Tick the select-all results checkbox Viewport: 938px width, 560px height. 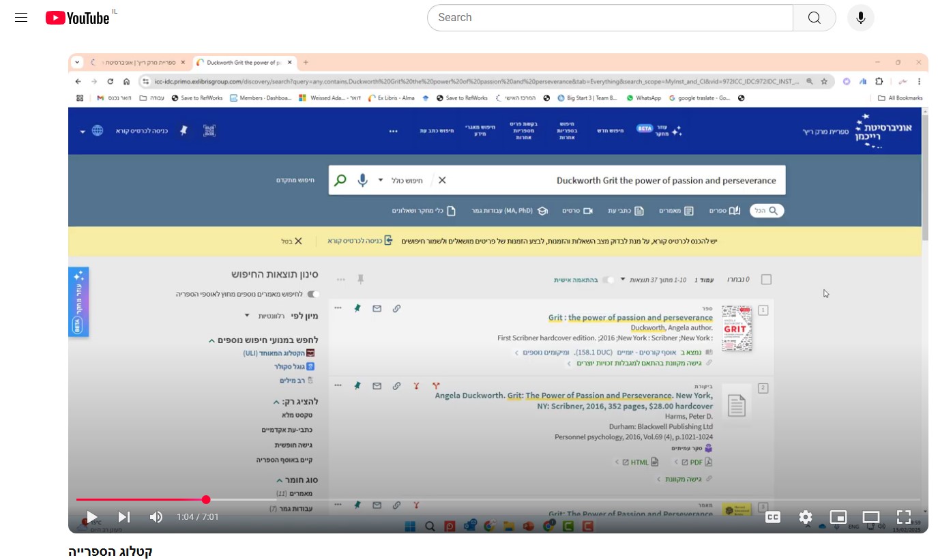point(766,280)
